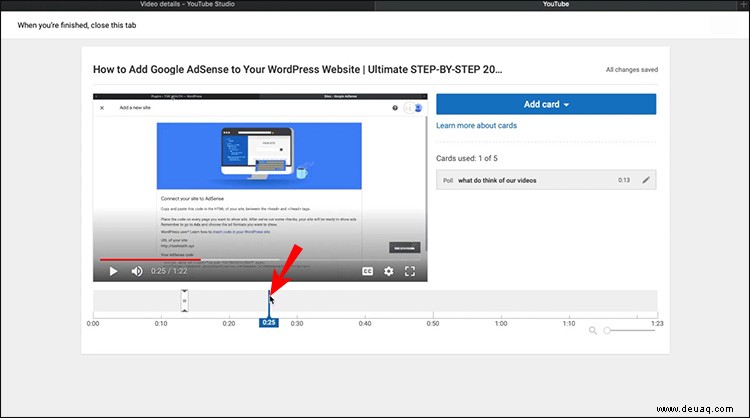Click the 0:25 / 1:22 time display
This screenshot has height=418, width=750.
tap(169, 271)
